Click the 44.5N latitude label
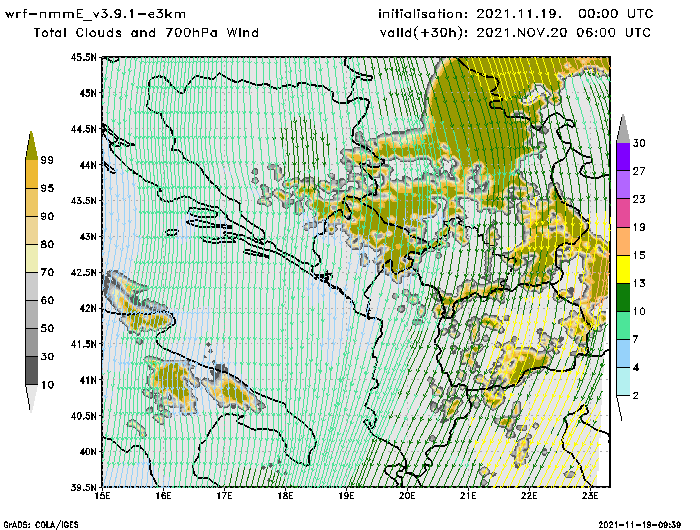The width and height of the screenshot is (700, 530). (83, 129)
